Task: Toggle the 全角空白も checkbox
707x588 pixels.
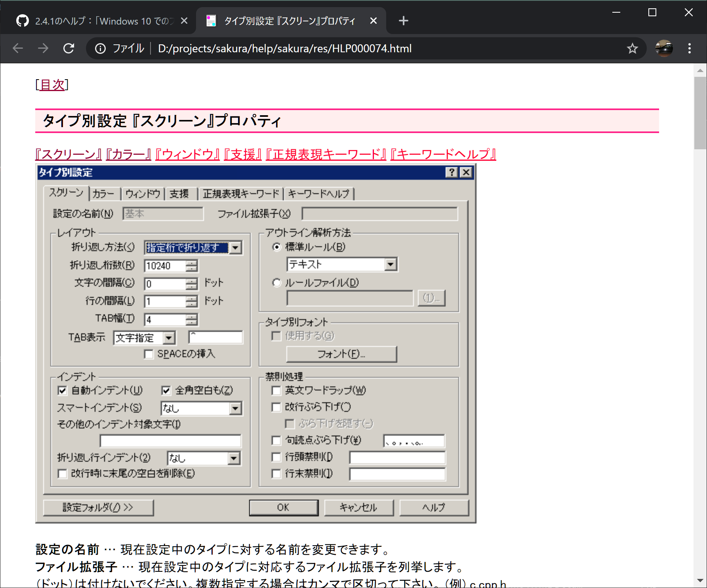Action: (166, 391)
